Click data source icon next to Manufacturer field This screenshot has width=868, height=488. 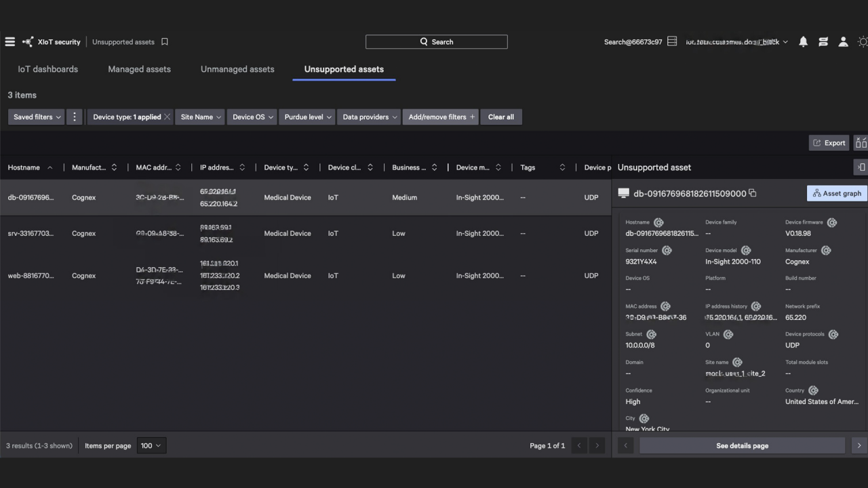tap(826, 250)
